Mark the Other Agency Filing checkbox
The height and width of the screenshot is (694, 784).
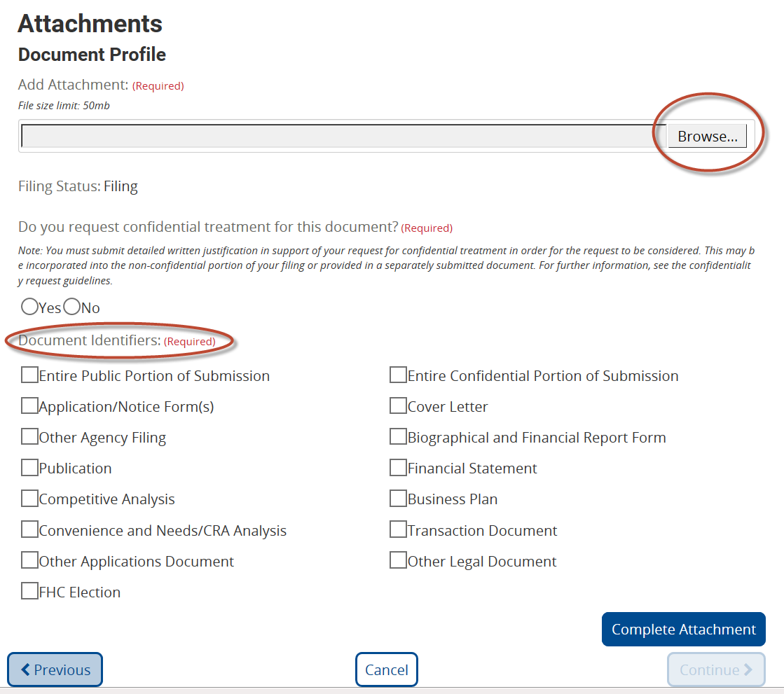[29, 437]
